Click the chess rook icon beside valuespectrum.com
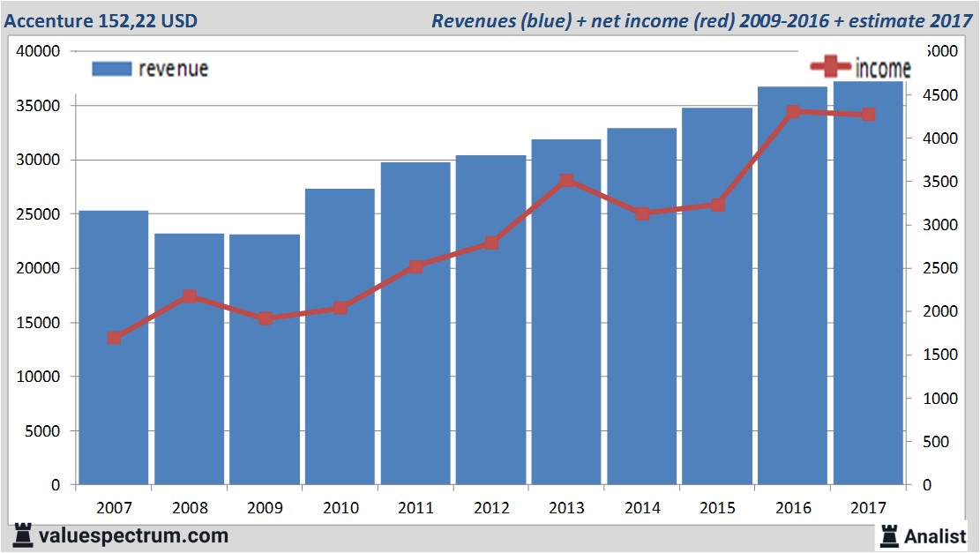 [24, 534]
